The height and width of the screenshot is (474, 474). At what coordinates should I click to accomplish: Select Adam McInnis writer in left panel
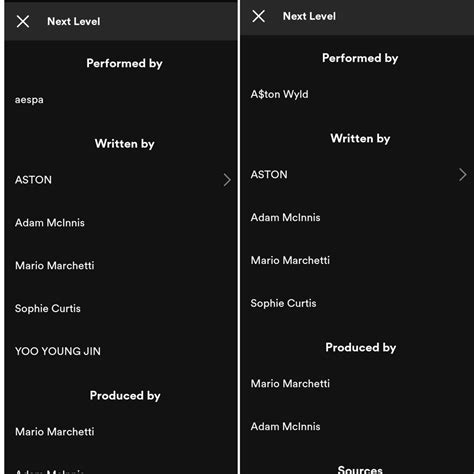50,223
